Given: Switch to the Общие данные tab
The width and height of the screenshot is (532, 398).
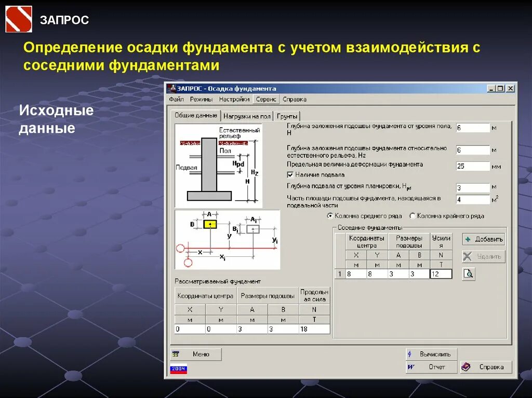Looking at the screenshot, I should (196, 115).
